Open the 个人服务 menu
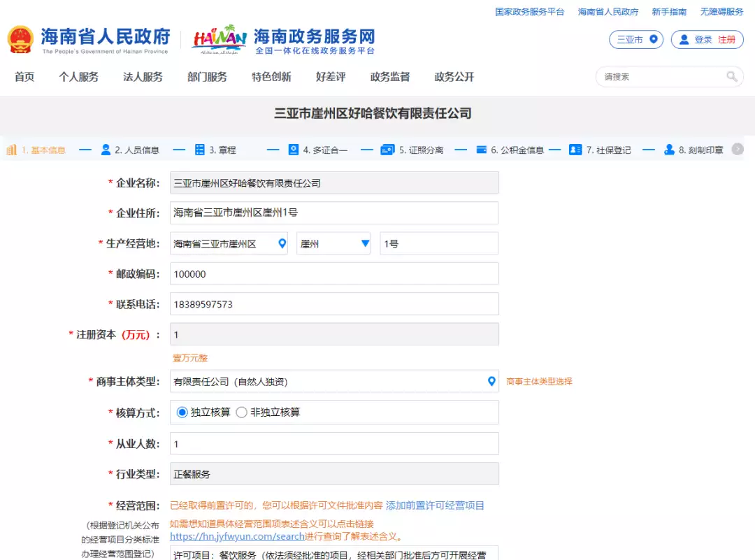Screen dimensions: 755x560 pos(78,77)
